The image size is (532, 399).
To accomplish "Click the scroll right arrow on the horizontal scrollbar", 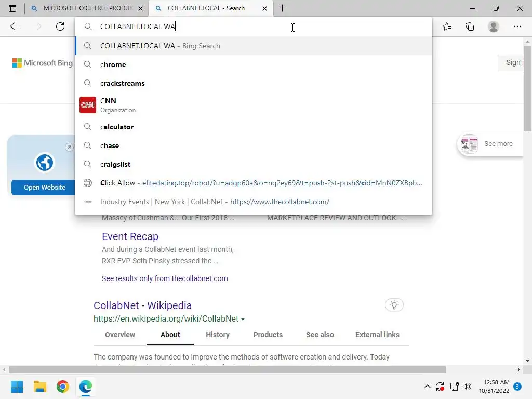I will [519, 369].
